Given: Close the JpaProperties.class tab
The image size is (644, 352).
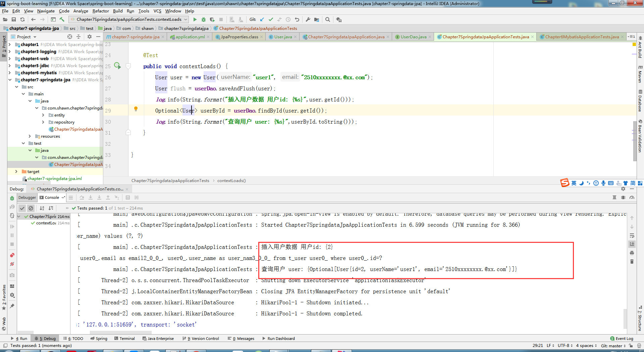Looking at the screenshot, I should pyautogui.click(x=262, y=37).
